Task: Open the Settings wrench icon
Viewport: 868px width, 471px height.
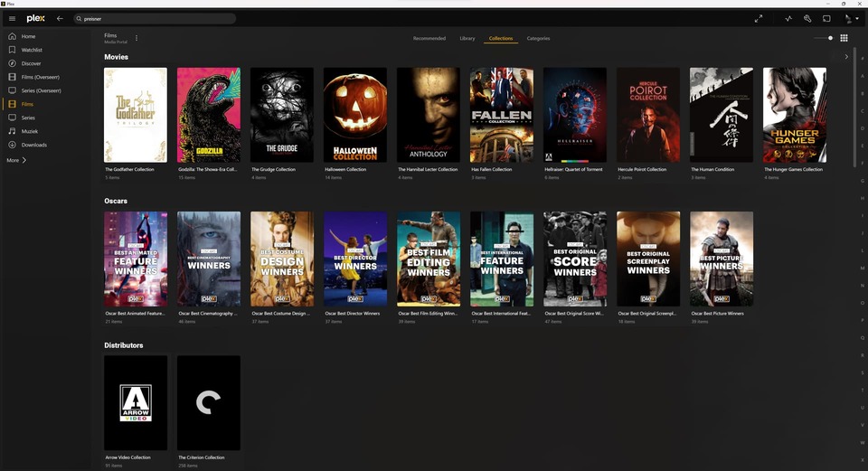Action: click(807, 18)
